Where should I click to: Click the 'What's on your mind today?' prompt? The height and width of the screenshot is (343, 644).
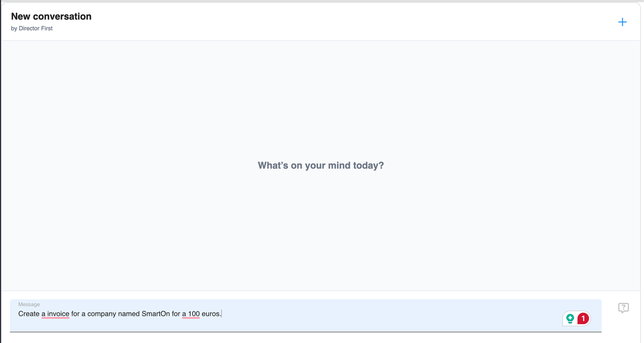click(320, 165)
